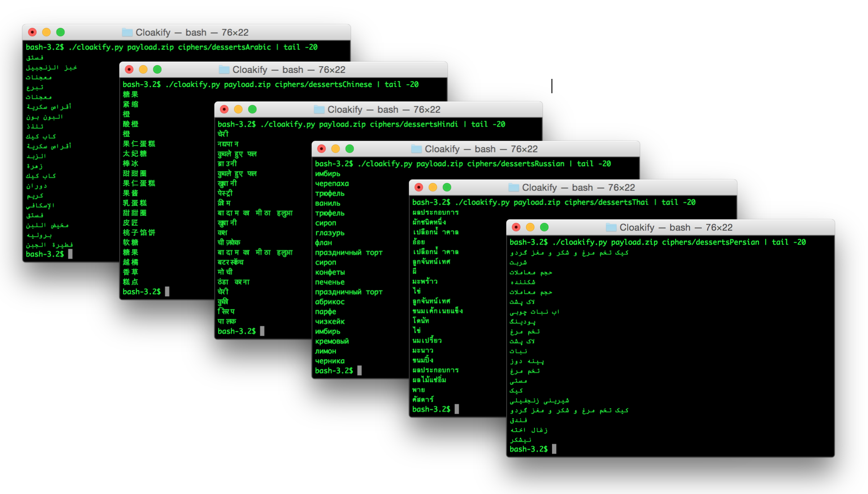The height and width of the screenshot is (494, 868).
Task: Click the word "кремовый" in Russian output
Action: coord(332,341)
